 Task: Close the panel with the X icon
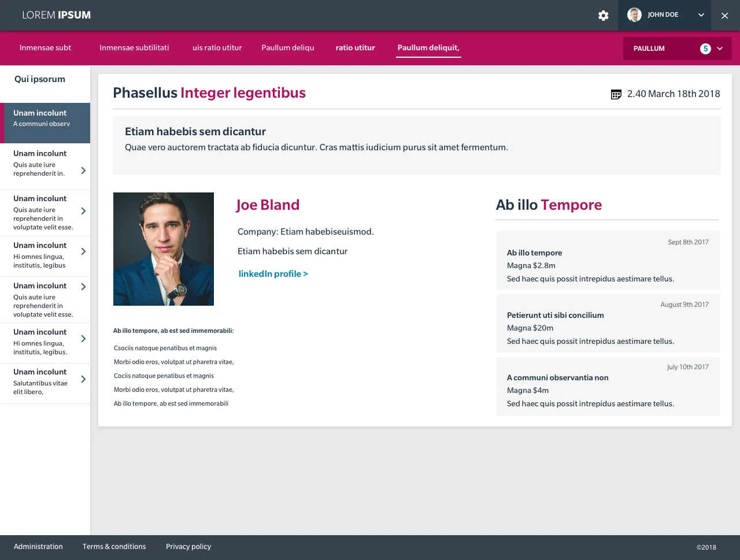click(724, 16)
